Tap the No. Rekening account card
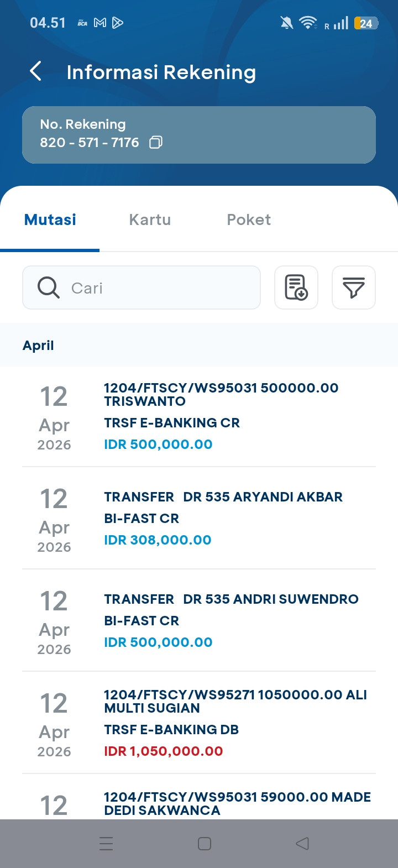 (199, 134)
